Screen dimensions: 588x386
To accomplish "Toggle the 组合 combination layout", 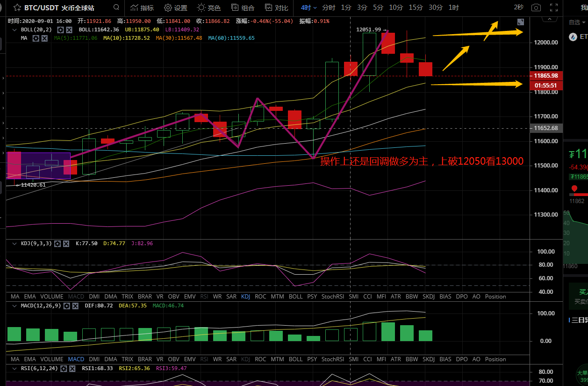I will click(243, 7).
